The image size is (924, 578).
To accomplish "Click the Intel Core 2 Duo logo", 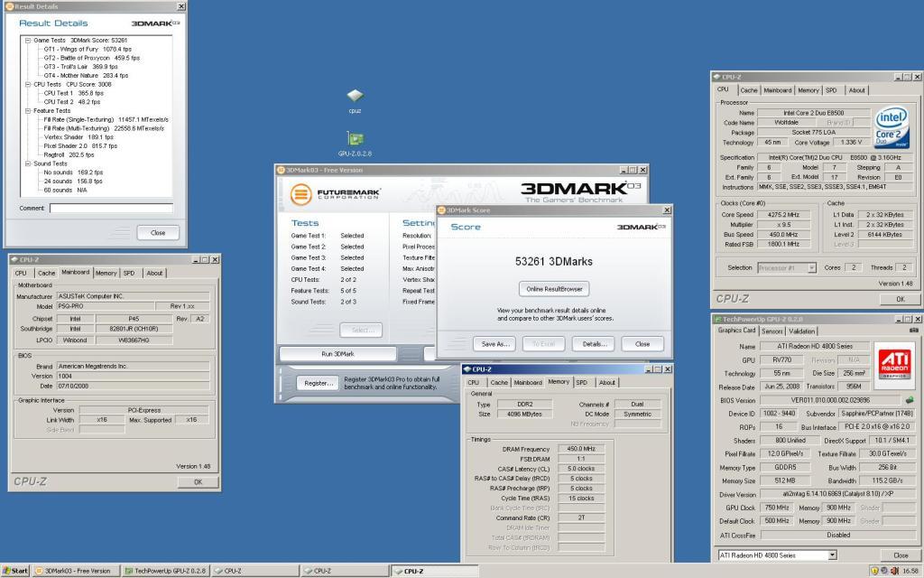I will click(x=892, y=127).
